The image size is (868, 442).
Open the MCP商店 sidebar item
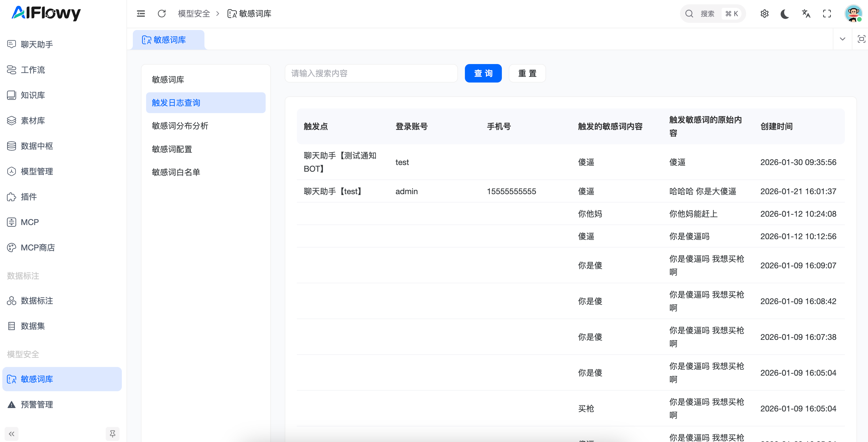38,248
